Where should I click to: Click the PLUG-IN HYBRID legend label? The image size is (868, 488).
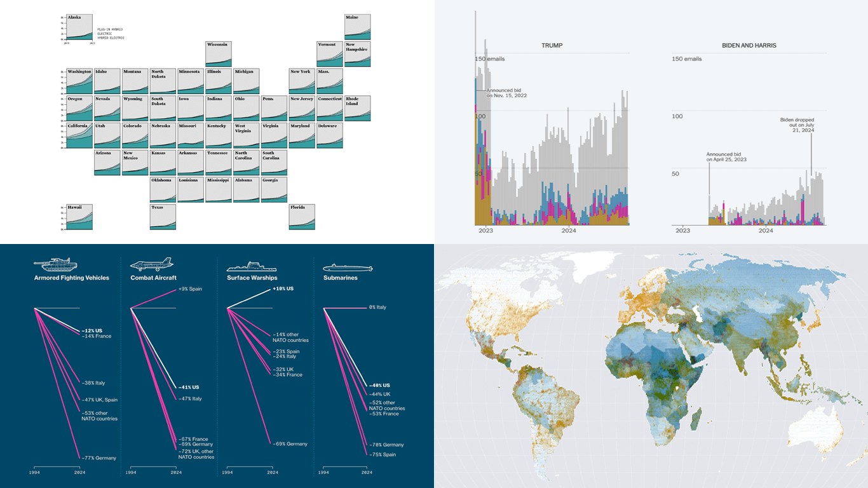(x=110, y=29)
